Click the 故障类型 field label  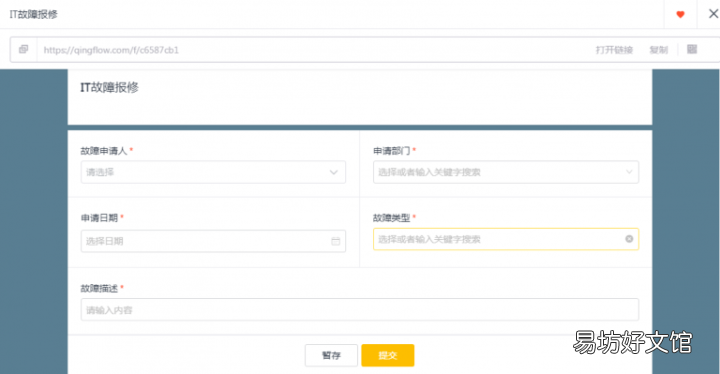click(x=391, y=218)
